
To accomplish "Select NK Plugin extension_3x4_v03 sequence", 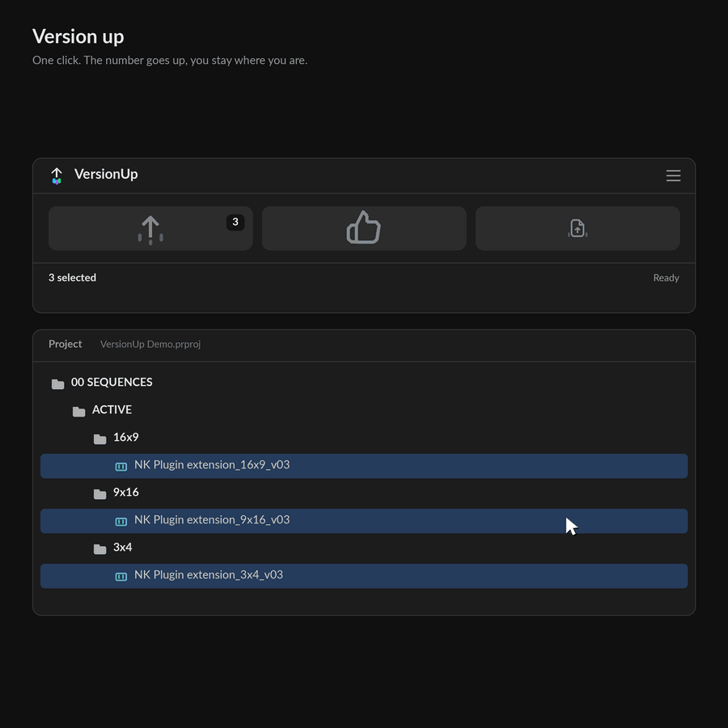I will point(364,576).
